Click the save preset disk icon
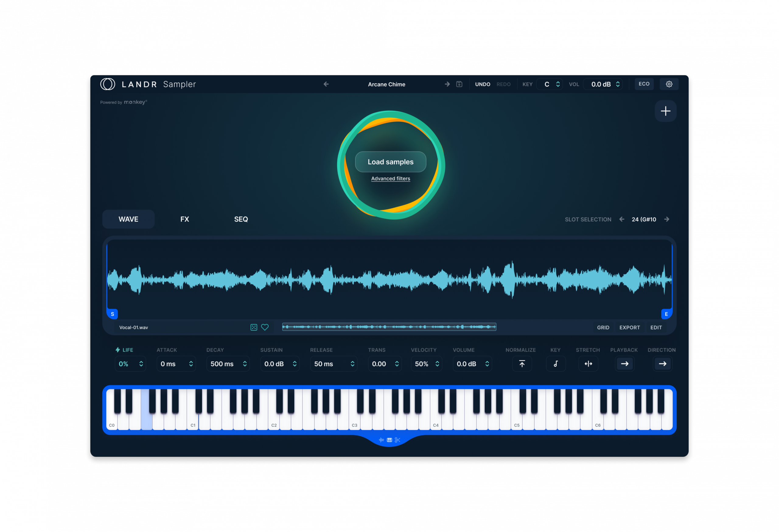 459,84
